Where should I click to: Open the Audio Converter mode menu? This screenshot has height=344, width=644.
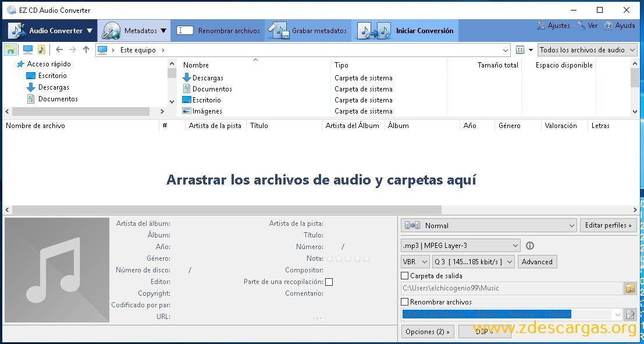(50, 30)
